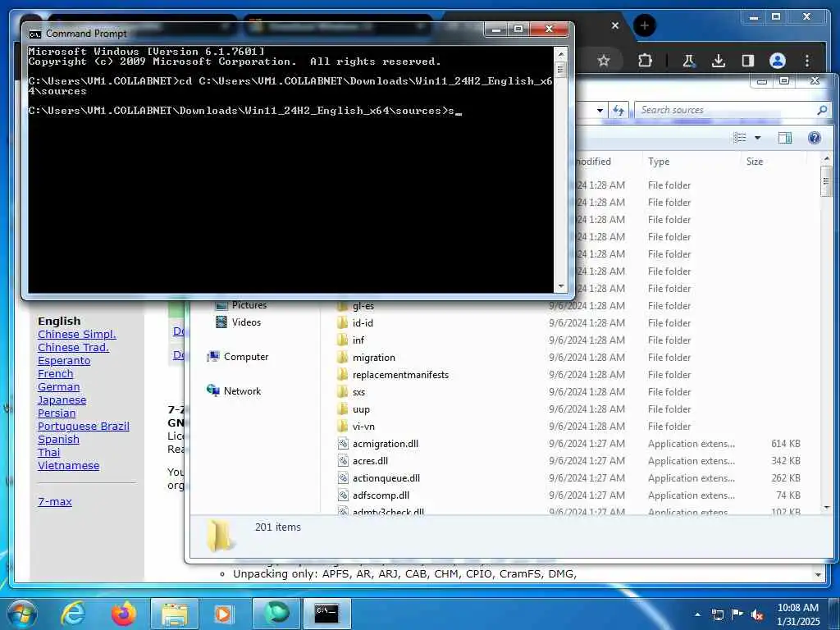Open Windows Explorer taskbar icon
The height and width of the screenshot is (630, 840).
[x=175, y=614]
